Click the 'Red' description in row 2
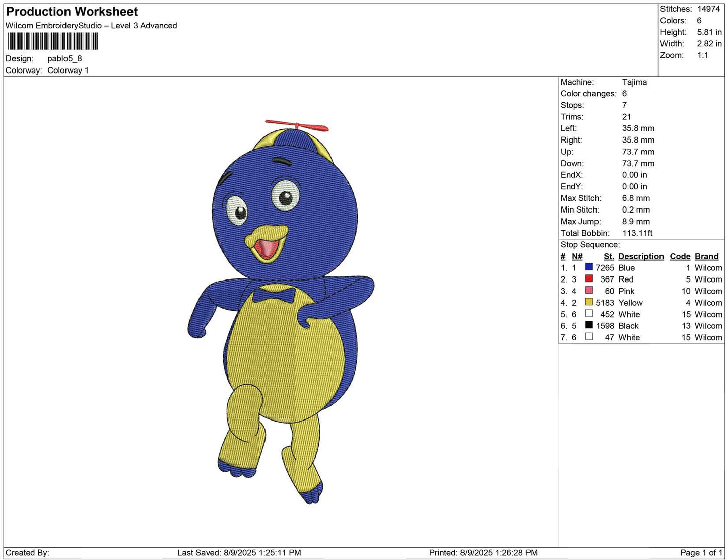 pos(626,279)
